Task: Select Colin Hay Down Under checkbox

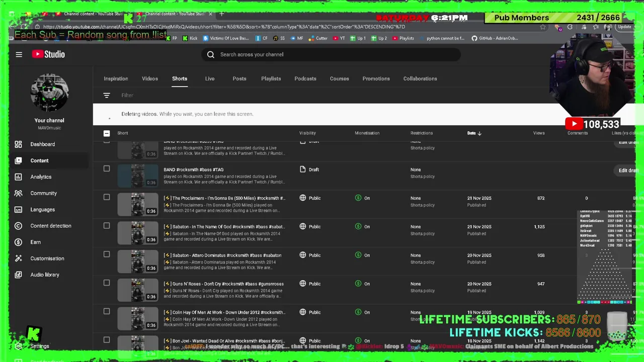Action: coord(107,312)
